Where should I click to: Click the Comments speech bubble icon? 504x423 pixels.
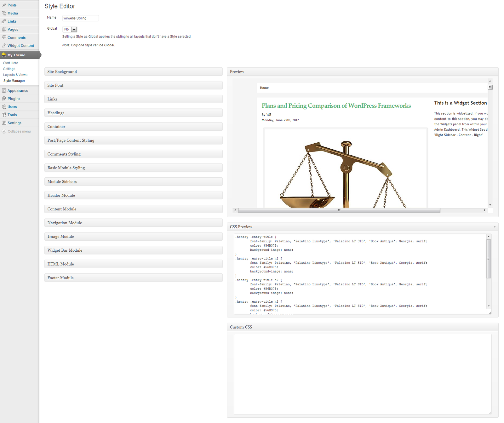point(4,37)
